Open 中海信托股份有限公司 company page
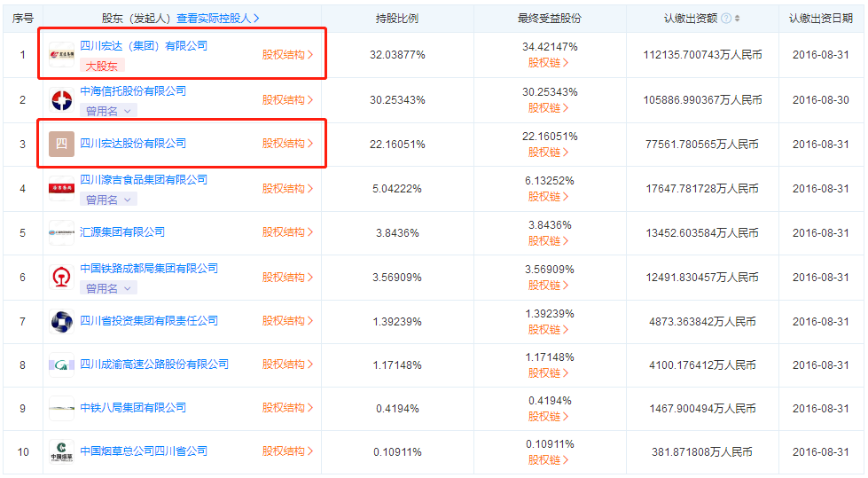868x478 pixels. (133, 90)
